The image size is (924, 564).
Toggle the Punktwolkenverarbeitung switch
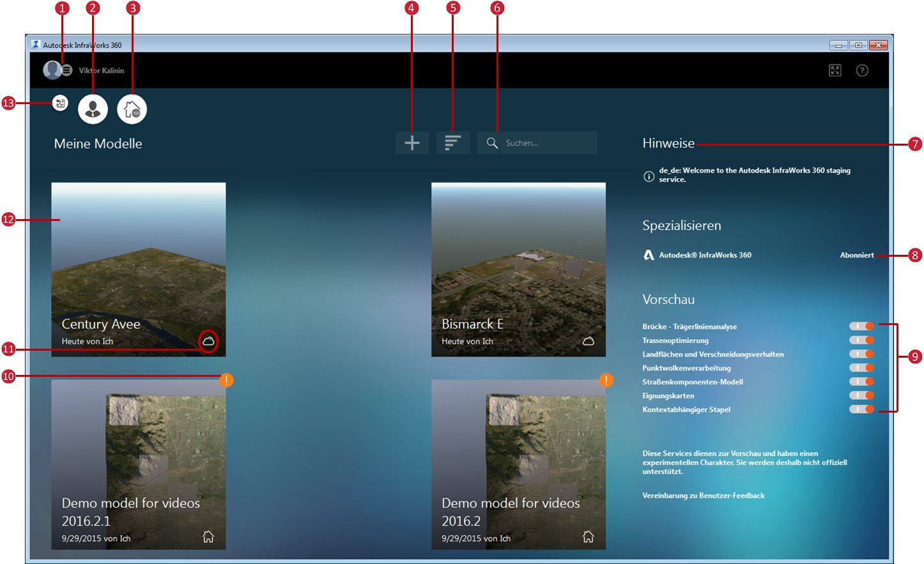861,368
